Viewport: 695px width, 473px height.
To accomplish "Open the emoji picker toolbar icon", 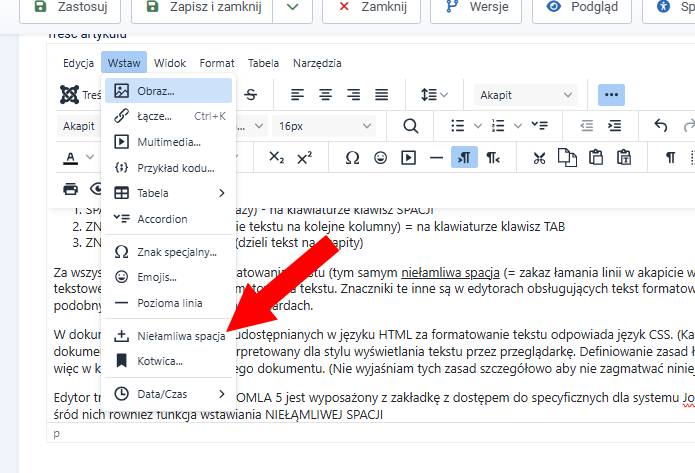I will [380, 158].
